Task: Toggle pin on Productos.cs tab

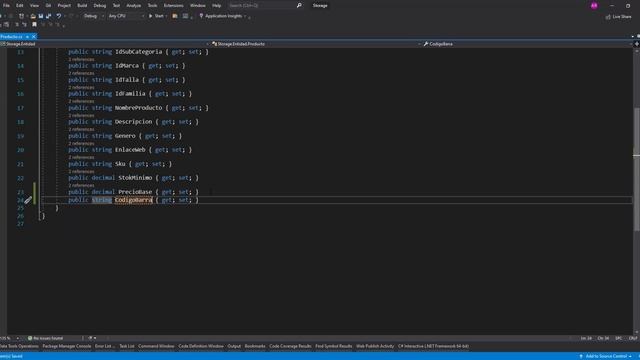Action: 27,37
